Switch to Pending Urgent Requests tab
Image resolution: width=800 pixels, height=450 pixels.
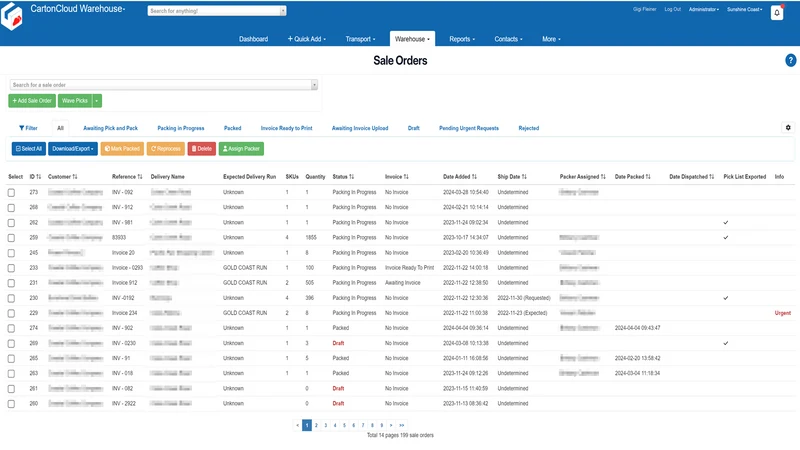pyautogui.click(x=469, y=128)
